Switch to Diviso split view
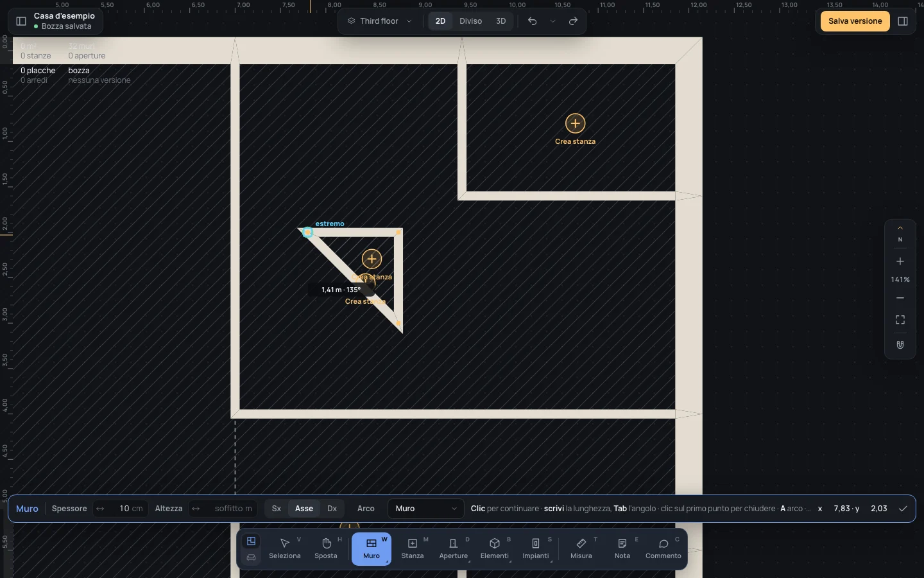The height and width of the screenshot is (578, 924). click(471, 21)
